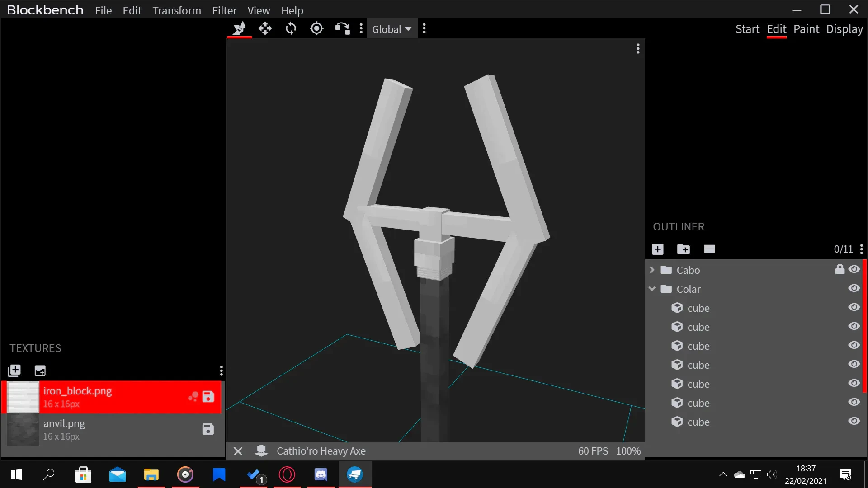The height and width of the screenshot is (488, 868).
Task: Click the particle icon on iron_block.png
Action: 193,397
